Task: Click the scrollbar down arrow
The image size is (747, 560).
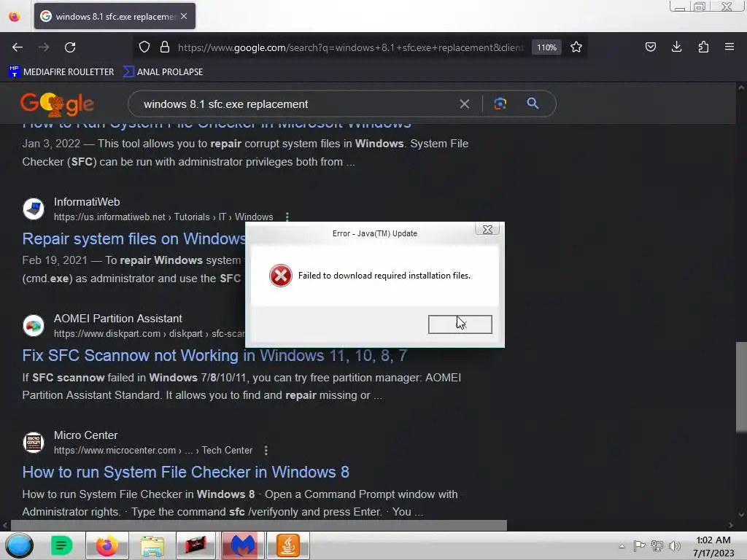Action: [x=741, y=514]
